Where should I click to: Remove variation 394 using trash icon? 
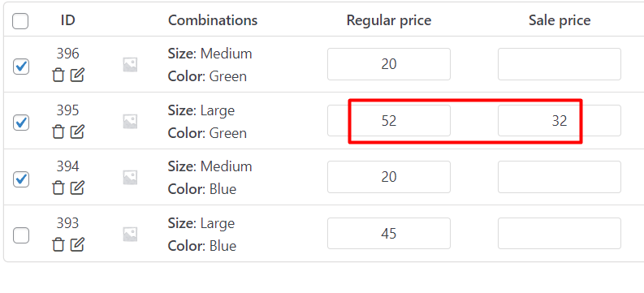(58, 188)
